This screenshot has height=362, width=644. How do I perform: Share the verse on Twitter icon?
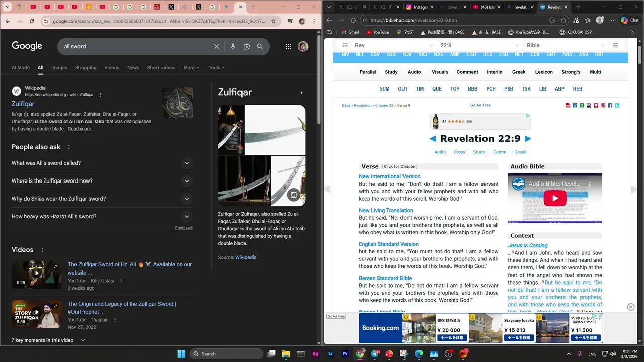click(617, 105)
